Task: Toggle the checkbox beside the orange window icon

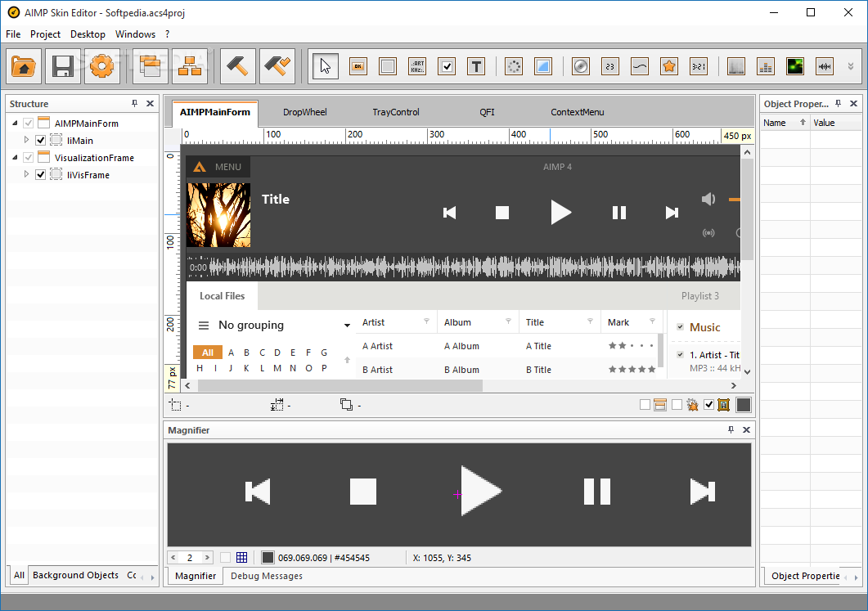Action: click(645, 405)
